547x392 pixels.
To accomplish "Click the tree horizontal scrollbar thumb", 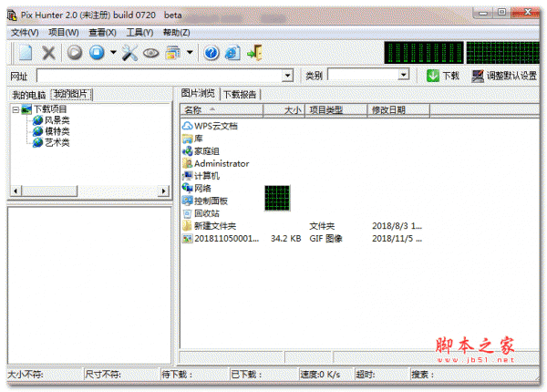I will [49, 191].
